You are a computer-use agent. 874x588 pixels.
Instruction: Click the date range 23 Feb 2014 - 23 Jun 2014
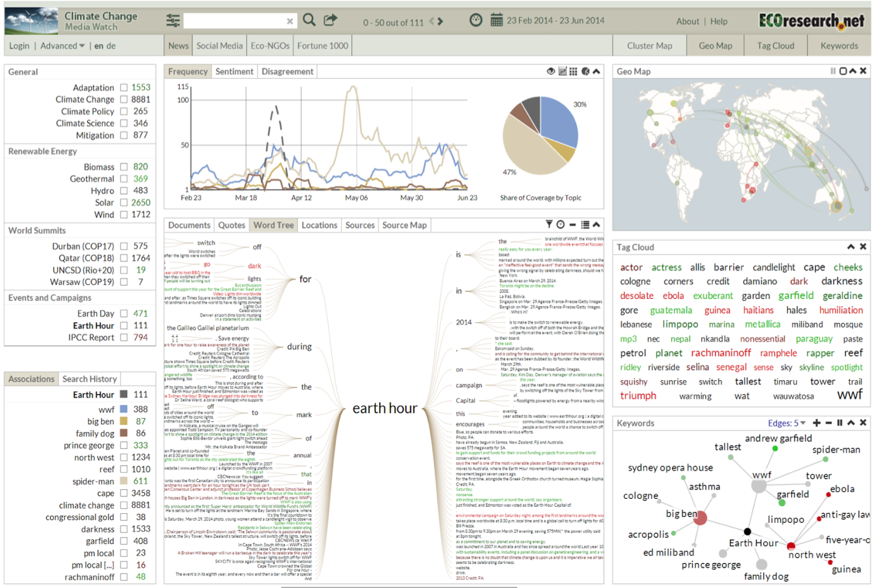click(555, 20)
